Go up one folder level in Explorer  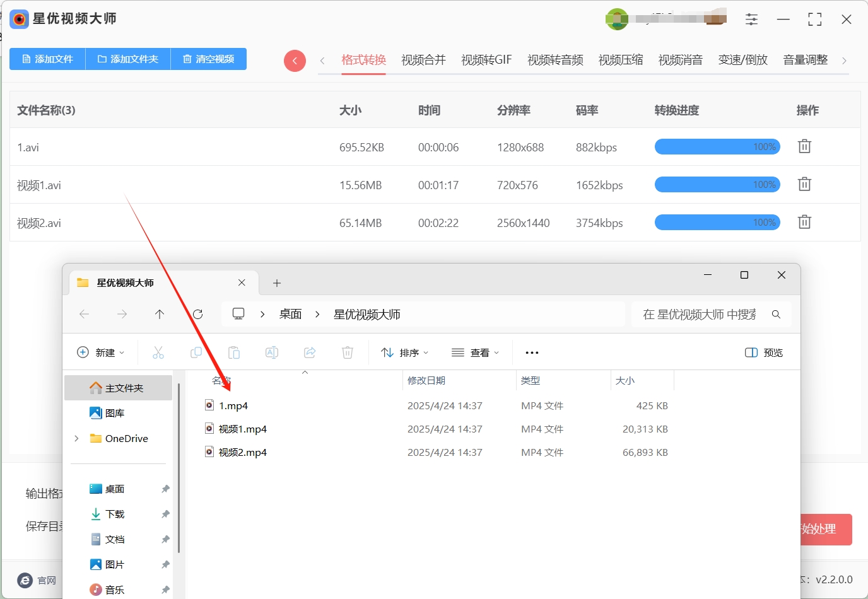(160, 314)
